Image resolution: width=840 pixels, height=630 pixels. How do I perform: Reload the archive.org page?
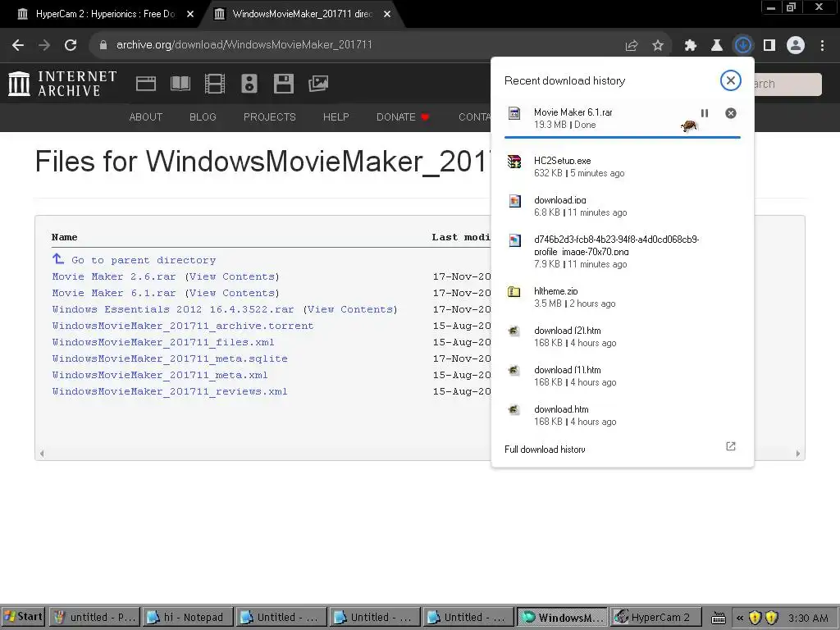point(71,45)
